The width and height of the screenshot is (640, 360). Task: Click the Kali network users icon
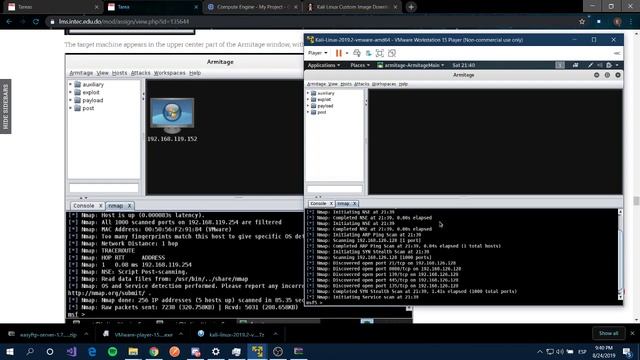tap(576, 65)
